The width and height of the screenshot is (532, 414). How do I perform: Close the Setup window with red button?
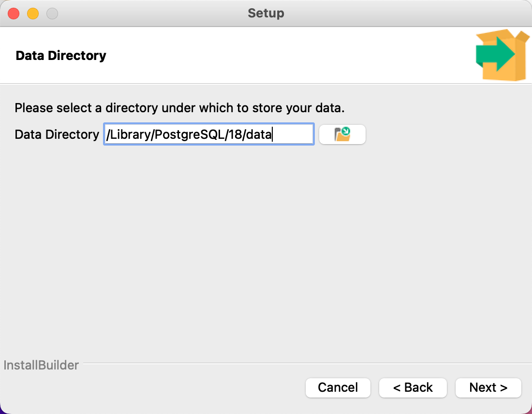click(x=14, y=14)
